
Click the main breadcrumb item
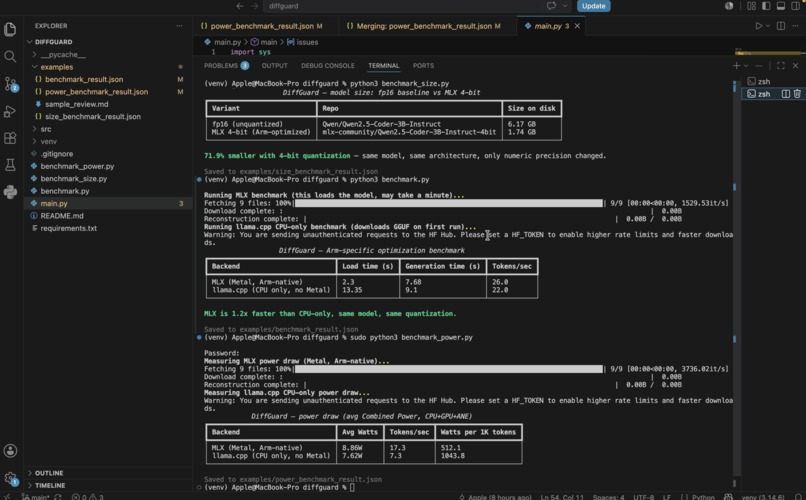(264, 42)
